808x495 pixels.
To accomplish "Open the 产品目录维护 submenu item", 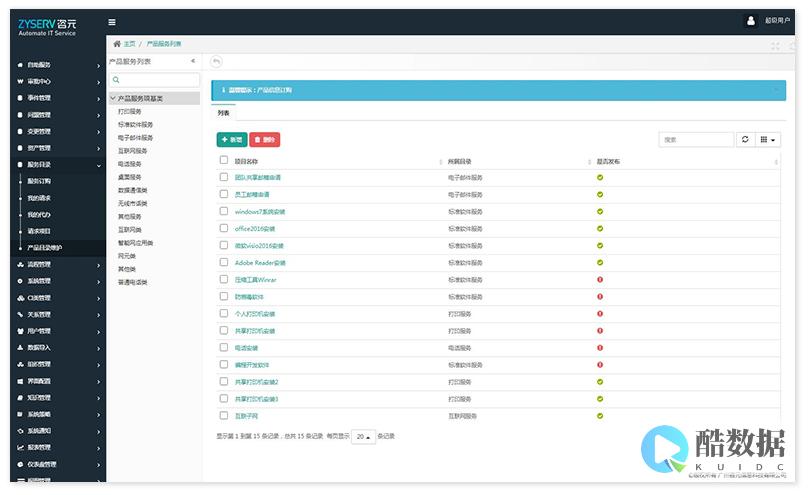I will pos(45,248).
